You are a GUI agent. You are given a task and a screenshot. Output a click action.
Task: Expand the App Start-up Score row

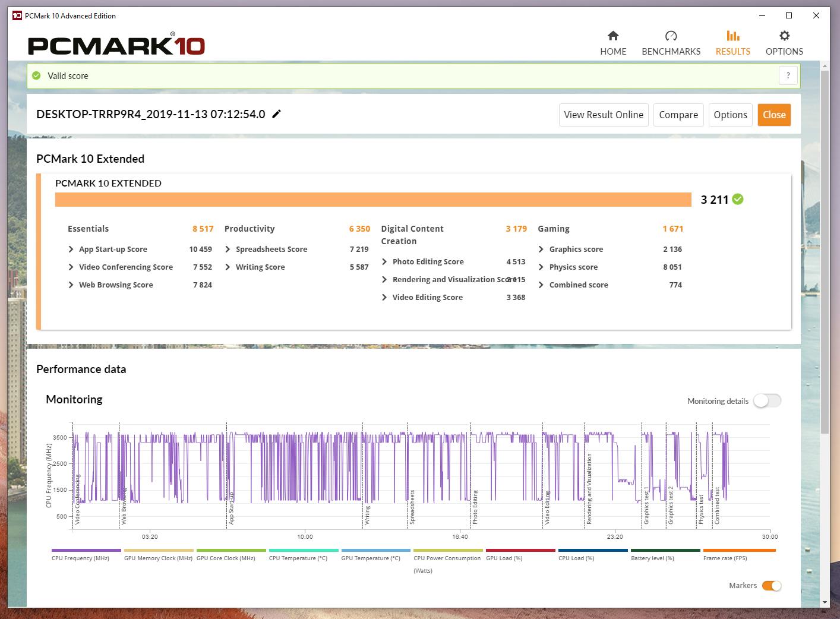point(71,250)
